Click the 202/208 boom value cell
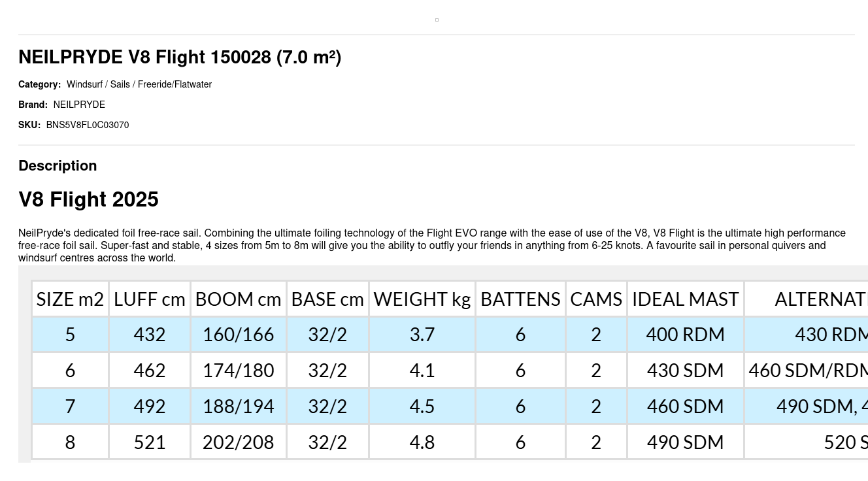 238,442
